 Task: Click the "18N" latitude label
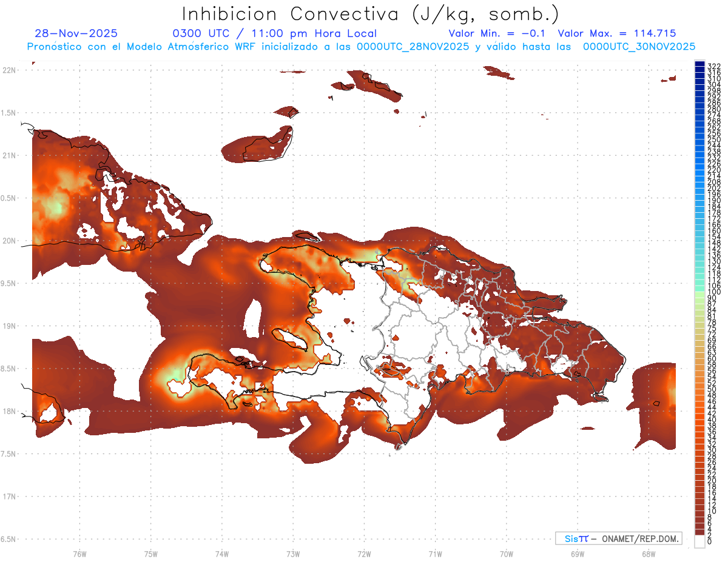point(8,411)
